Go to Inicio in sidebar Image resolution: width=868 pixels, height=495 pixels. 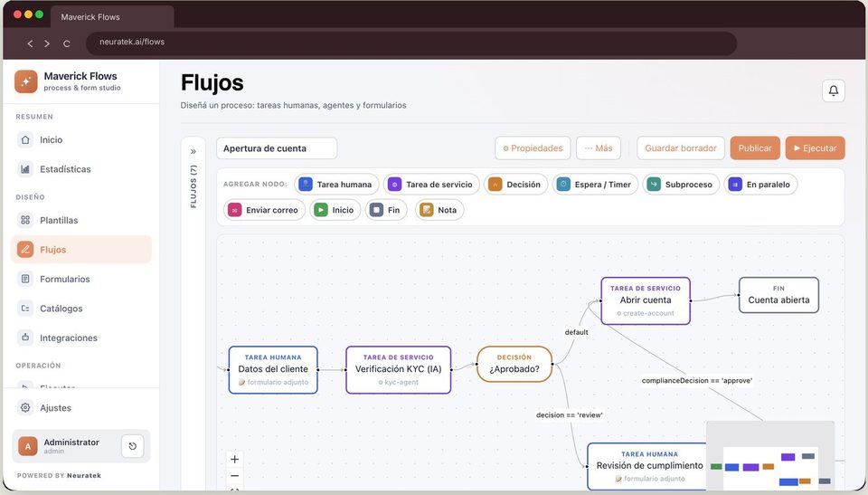click(80, 139)
